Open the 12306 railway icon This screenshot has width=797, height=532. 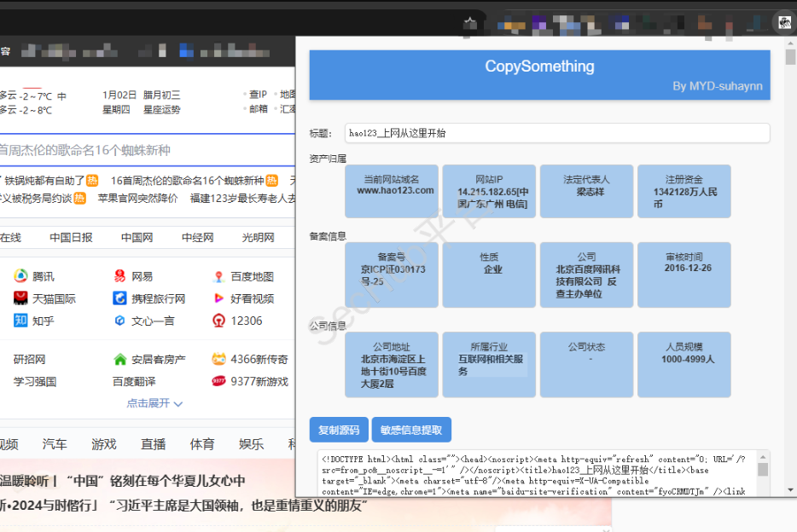pos(219,321)
